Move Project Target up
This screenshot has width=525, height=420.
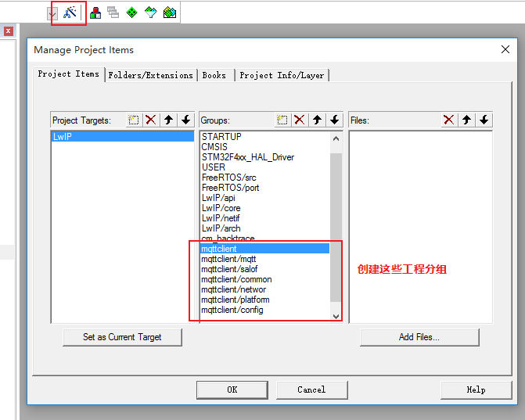tap(168, 120)
